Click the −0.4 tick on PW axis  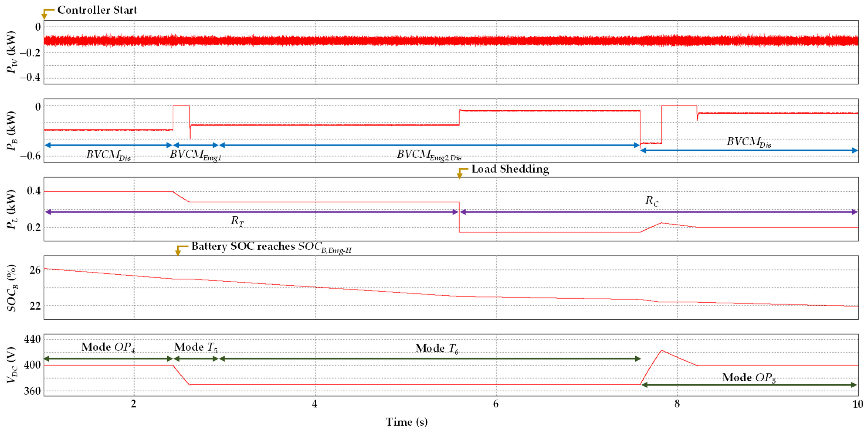(x=30, y=77)
